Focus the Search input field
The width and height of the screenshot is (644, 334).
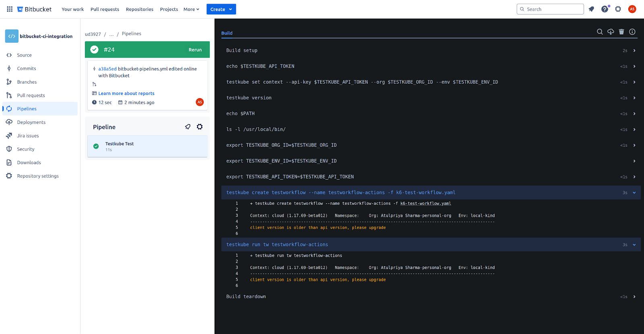click(550, 9)
